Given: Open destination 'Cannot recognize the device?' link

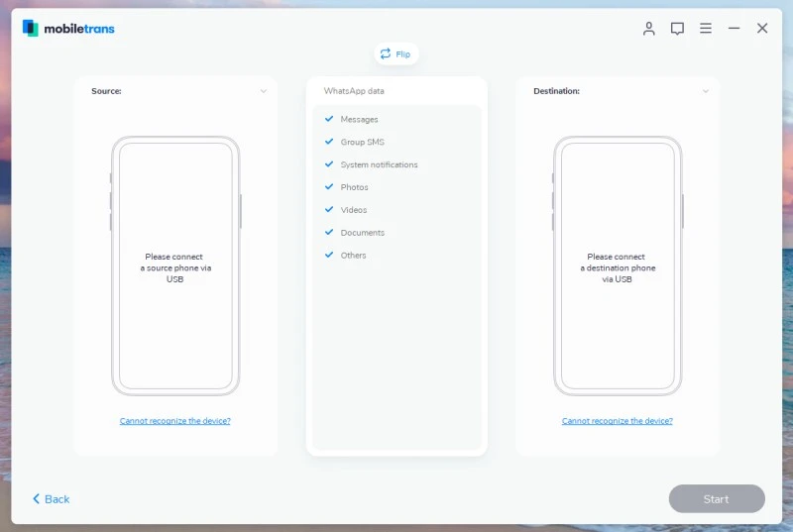Looking at the screenshot, I should [x=617, y=421].
